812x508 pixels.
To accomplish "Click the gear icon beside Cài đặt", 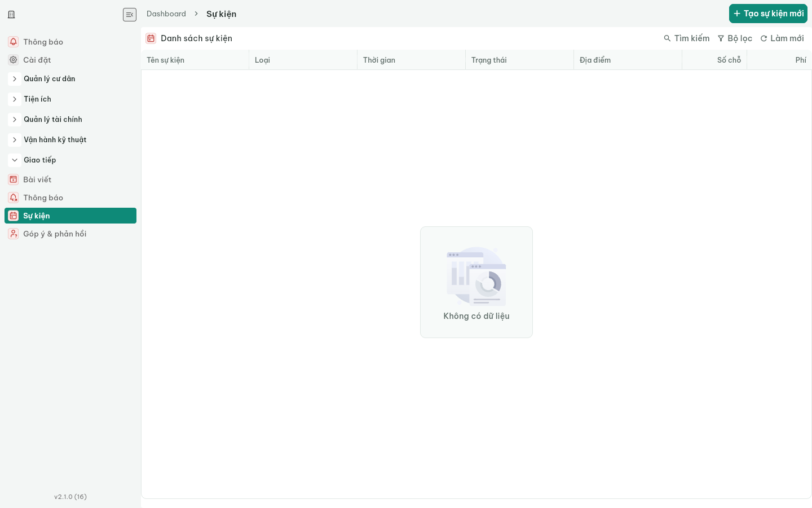I will pyautogui.click(x=14, y=60).
